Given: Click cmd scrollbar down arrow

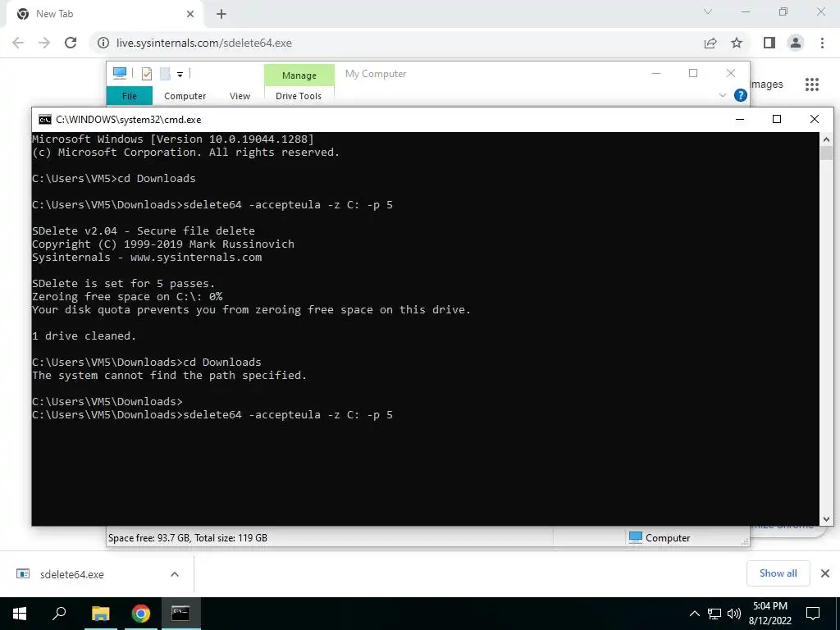Looking at the screenshot, I should (826, 518).
